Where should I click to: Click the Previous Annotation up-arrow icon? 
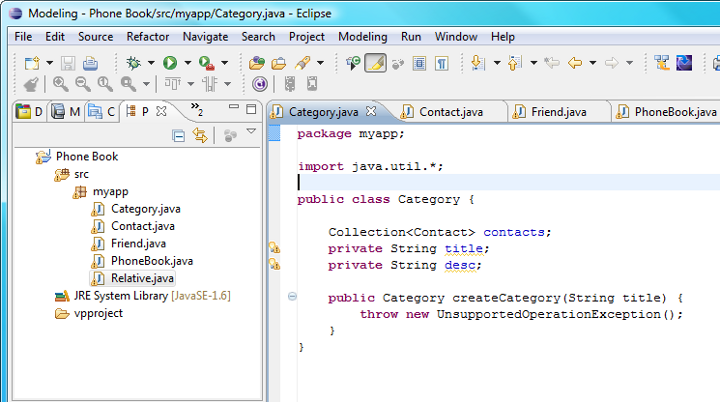(515, 63)
